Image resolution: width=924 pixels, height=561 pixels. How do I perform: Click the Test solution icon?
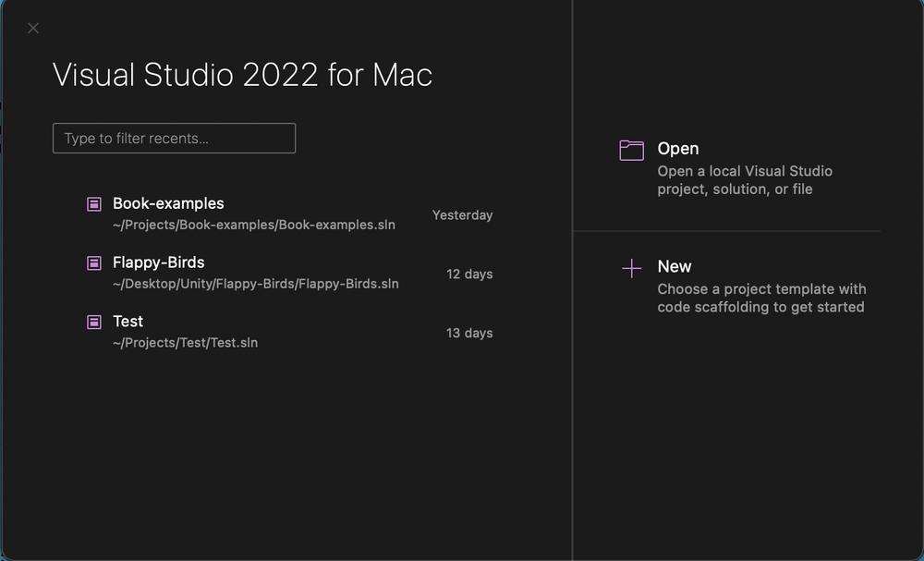pyautogui.click(x=94, y=322)
